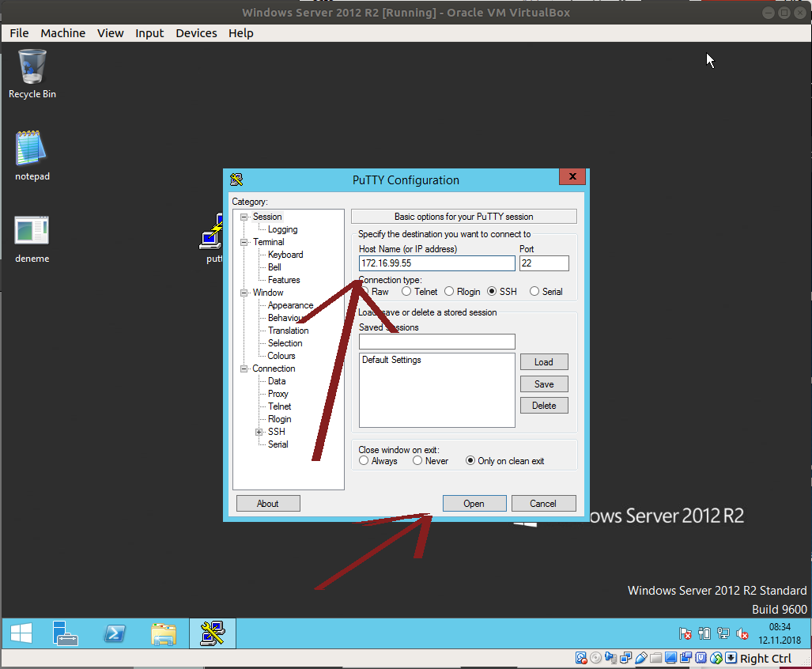812x669 pixels.
Task: Launch Server Manager from the taskbar
Action: tap(66, 633)
